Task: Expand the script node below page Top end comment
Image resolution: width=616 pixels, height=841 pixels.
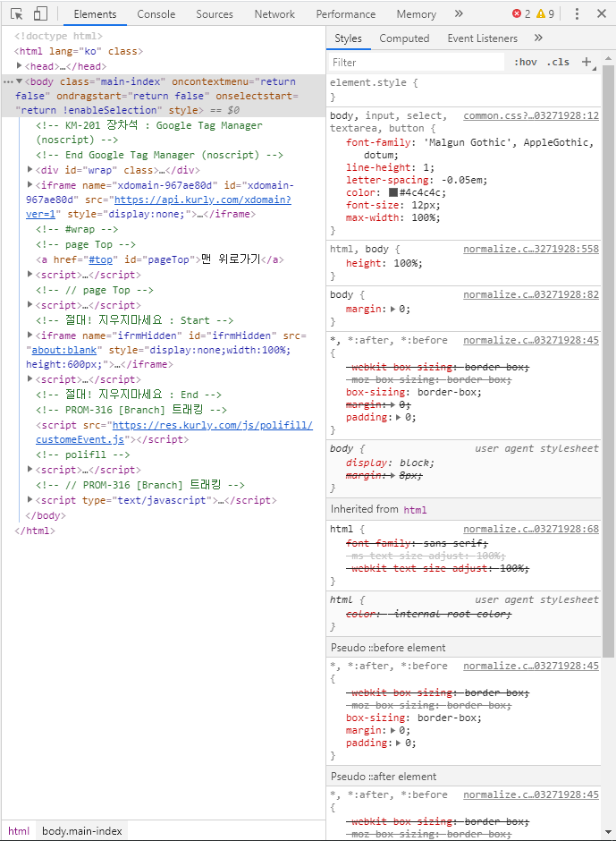Action: (x=30, y=305)
